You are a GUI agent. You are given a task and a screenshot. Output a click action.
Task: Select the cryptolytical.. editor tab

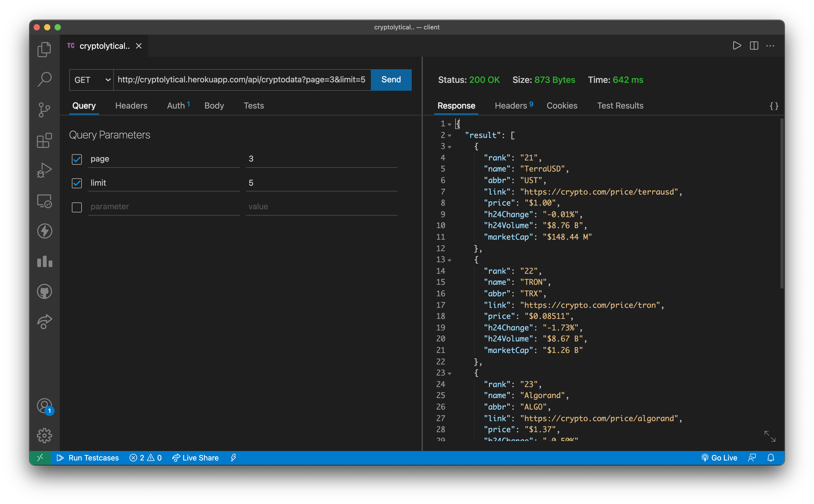tap(104, 46)
